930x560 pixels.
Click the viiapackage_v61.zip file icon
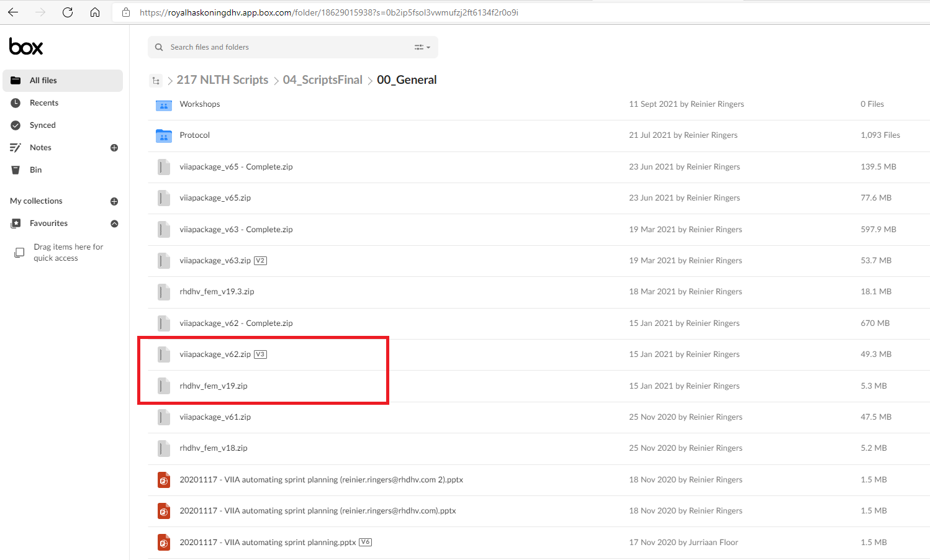pos(164,417)
